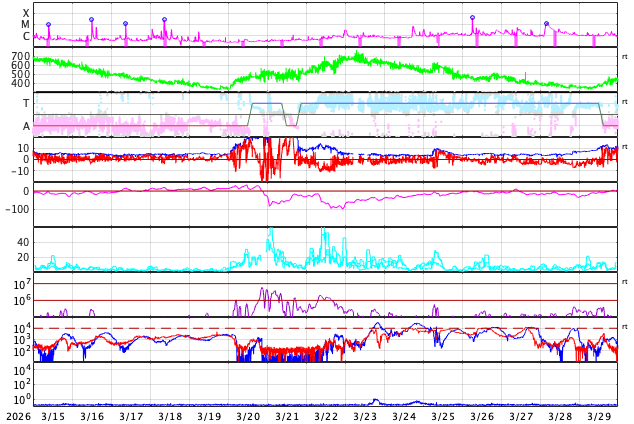Click the 40 tick on cyan panel axis
Image resolution: width=634 pixels, height=424 pixels.
[22, 242]
